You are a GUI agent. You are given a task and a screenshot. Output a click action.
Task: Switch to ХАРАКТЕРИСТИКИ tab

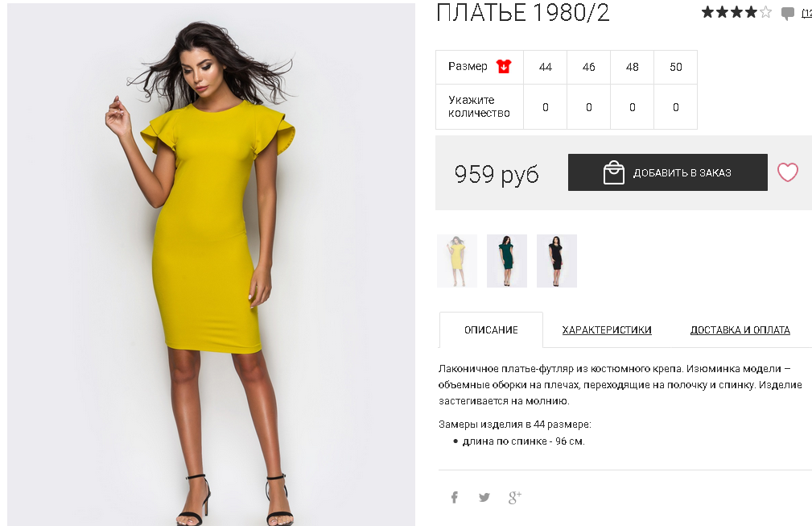[607, 330]
